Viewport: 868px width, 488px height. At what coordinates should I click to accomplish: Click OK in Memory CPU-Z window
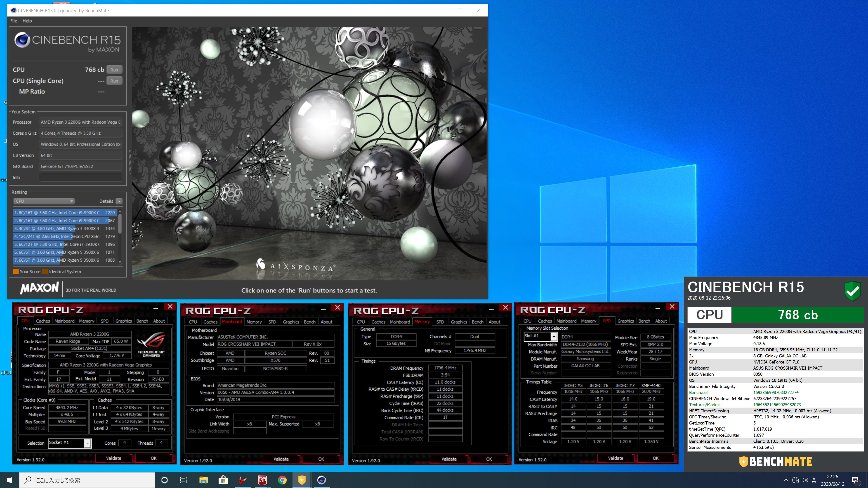click(489, 459)
